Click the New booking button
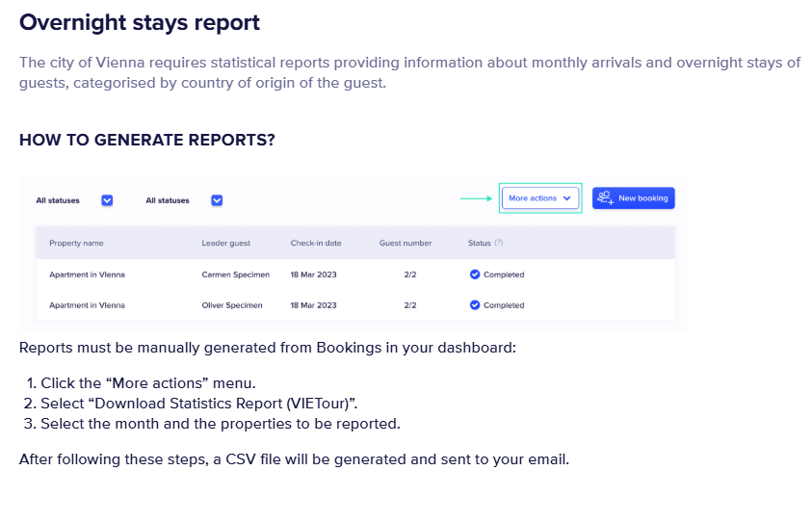Image resolution: width=812 pixels, height=523 pixels. click(633, 198)
